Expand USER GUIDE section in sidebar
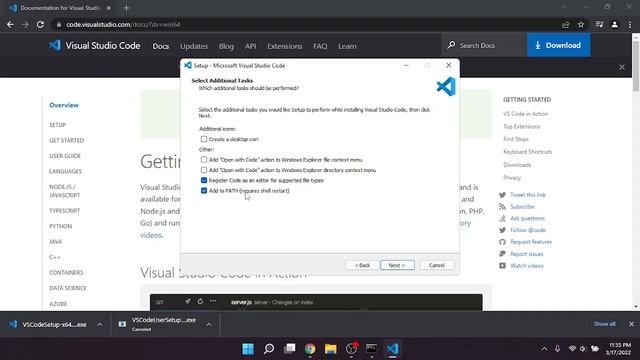Image resolution: width=640 pixels, height=360 pixels. pos(65,156)
